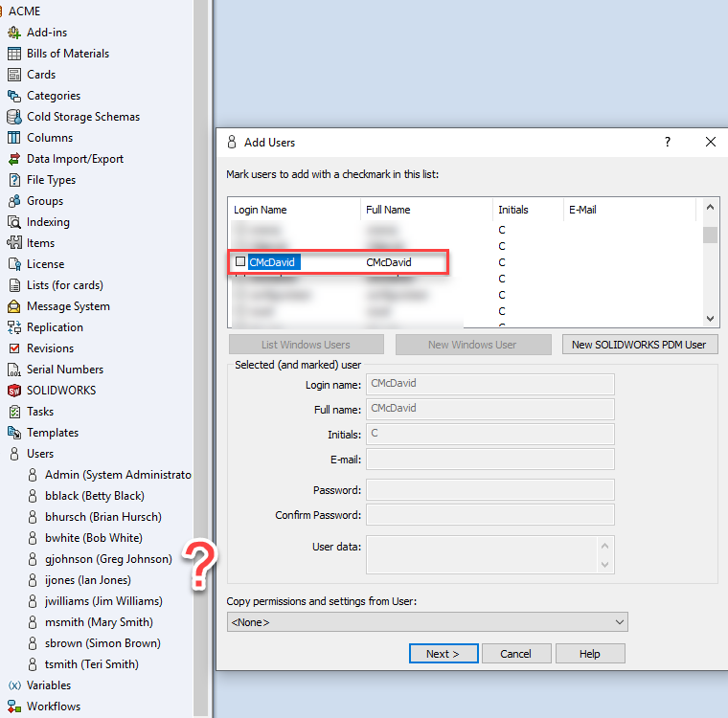The width and height of the screenshot is (728, 718).
Task: Open Copy permissions from User dropdown
Action: 427,622
